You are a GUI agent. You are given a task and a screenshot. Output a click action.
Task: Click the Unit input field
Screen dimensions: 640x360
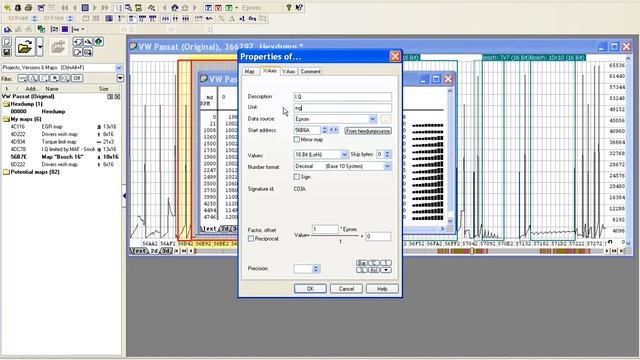[342, 108]
